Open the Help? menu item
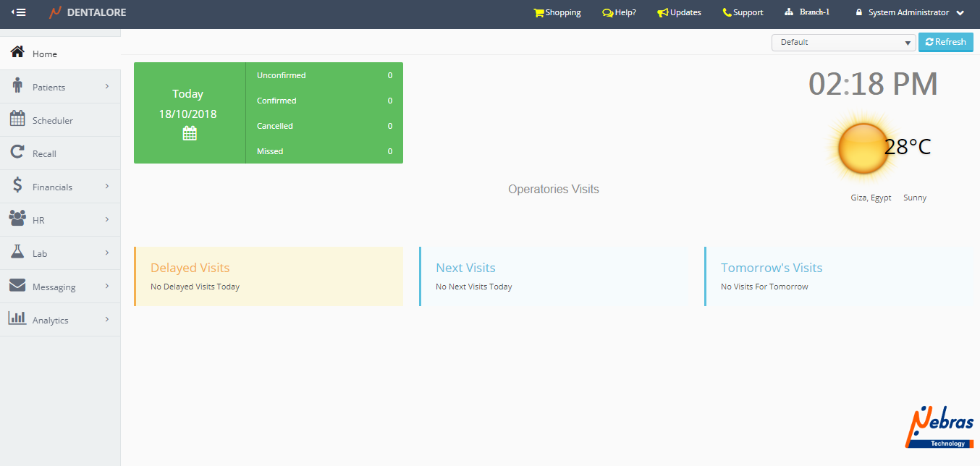The image size is (980, 466). (x=619, y=12)
